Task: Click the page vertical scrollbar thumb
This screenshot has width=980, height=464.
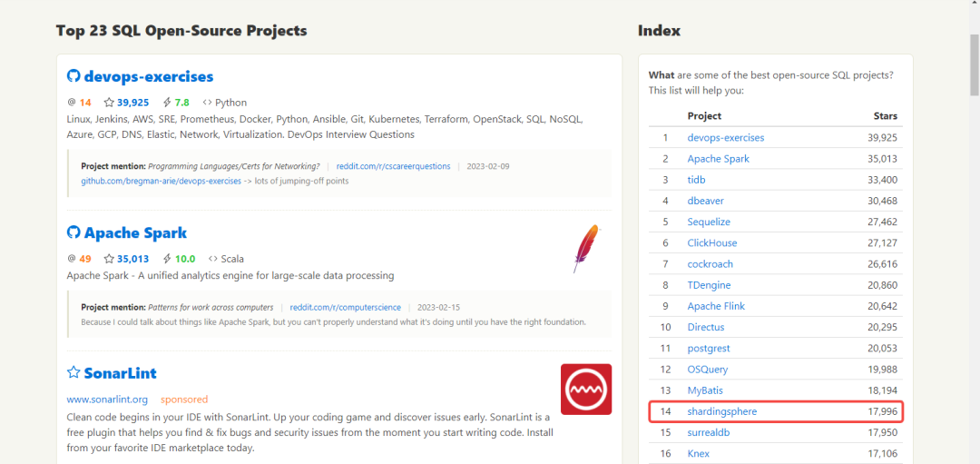Action: tap(975, 65)
